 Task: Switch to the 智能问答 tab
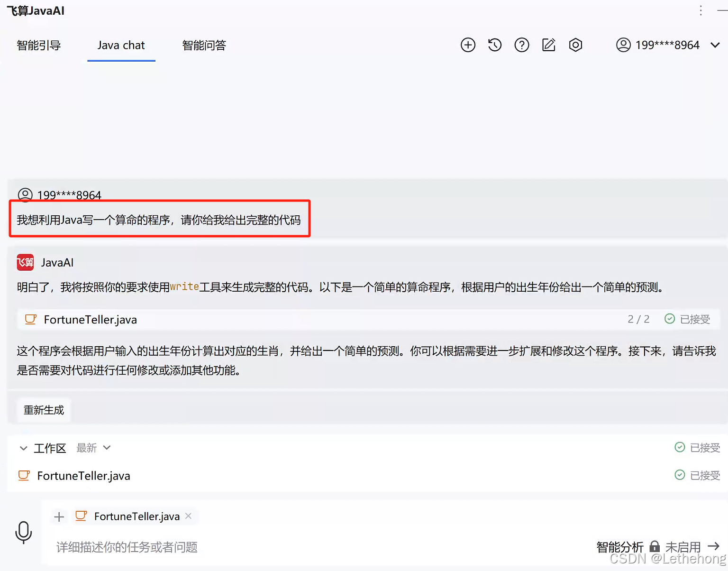click(204, 46)
